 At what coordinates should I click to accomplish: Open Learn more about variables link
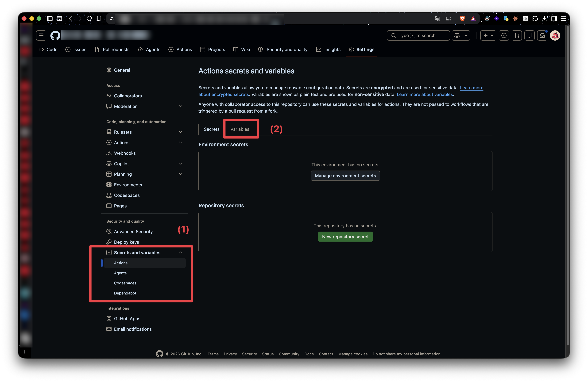pos(425,95)
